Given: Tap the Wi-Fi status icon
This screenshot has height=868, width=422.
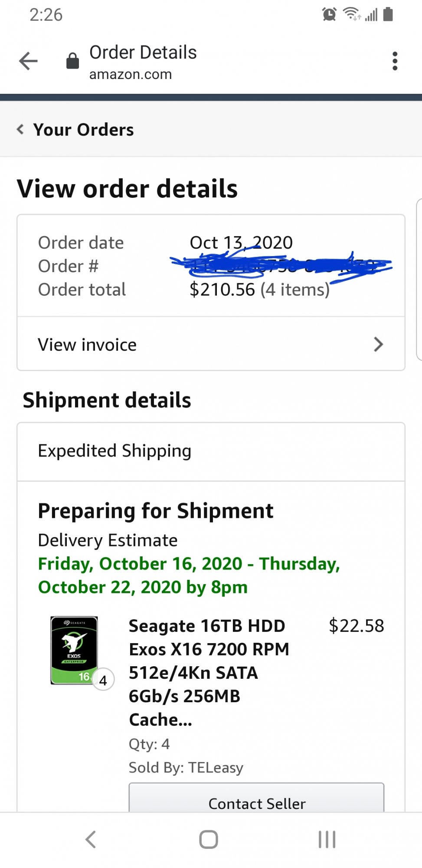Looking at the screenshot, I should 351,14.
